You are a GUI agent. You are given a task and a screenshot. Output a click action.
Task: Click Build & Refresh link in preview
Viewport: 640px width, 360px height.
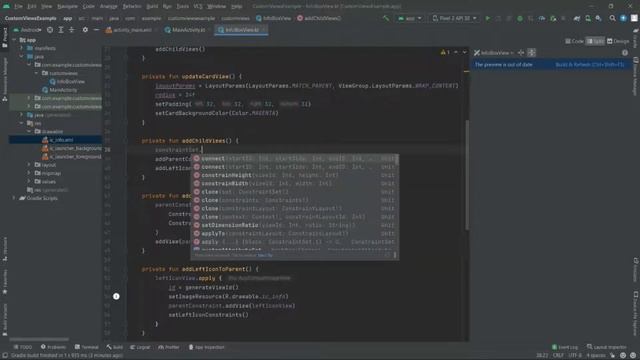click(x=589, y=64)
